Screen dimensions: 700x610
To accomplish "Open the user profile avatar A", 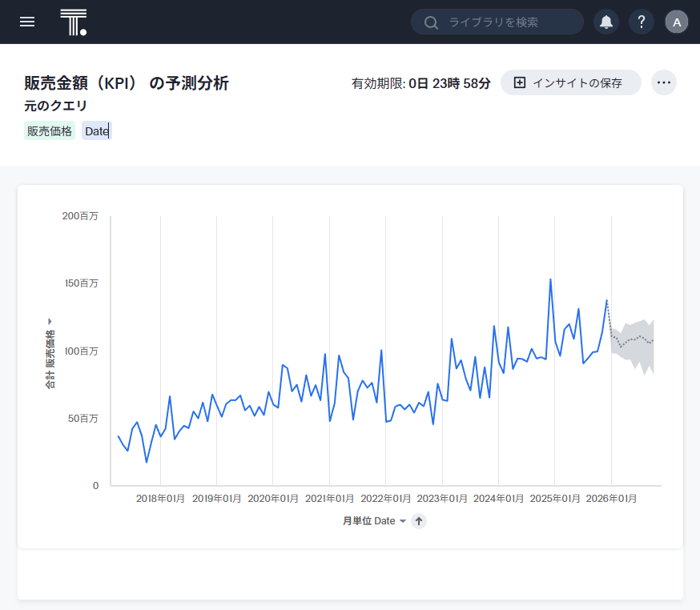I will coord(677,22).
